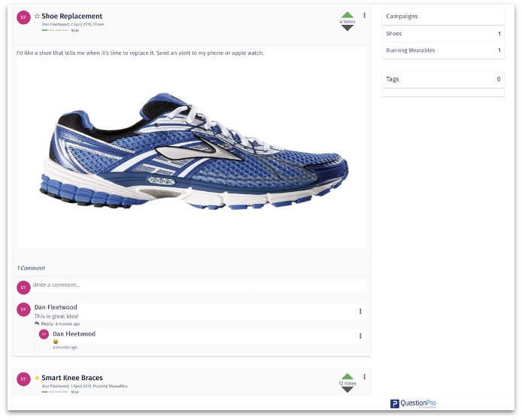Click avatar beside Write a comment field

[x=23, y=287]
